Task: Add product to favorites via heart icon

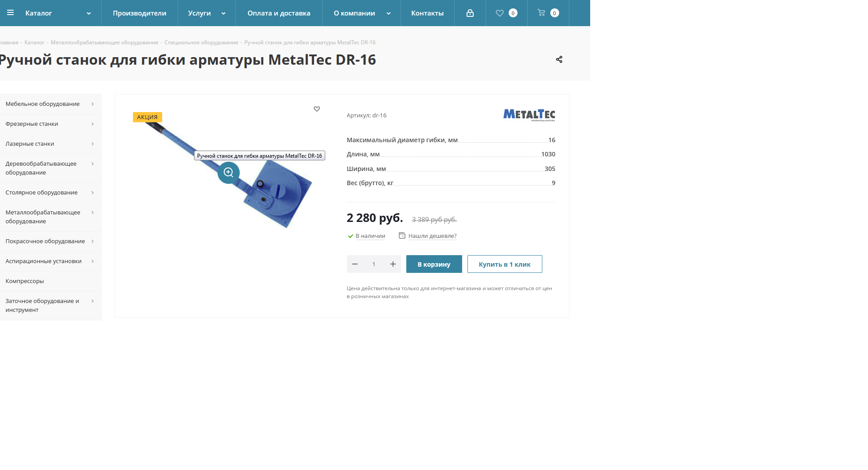Action: 317,109
